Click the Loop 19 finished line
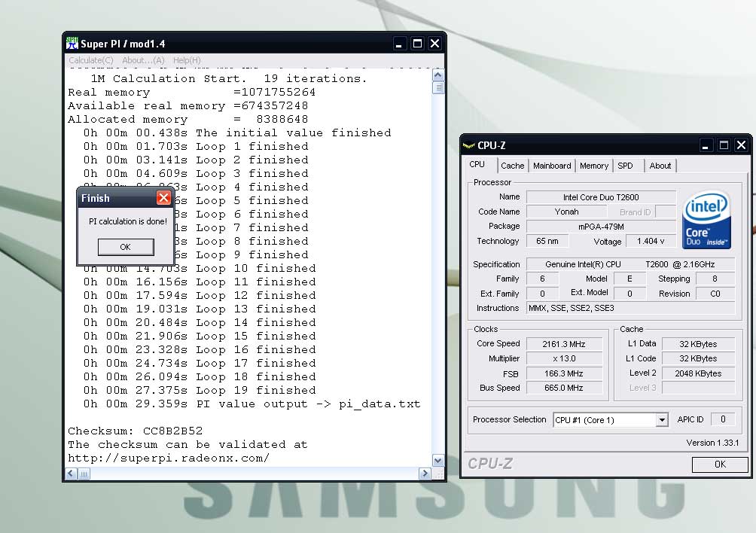Image resolution: width=756 pixels, height=533 pixels. coord(200,391)
